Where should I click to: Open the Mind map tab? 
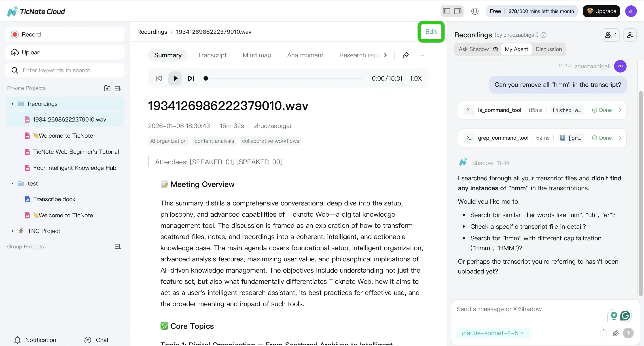tap(257, 55)
